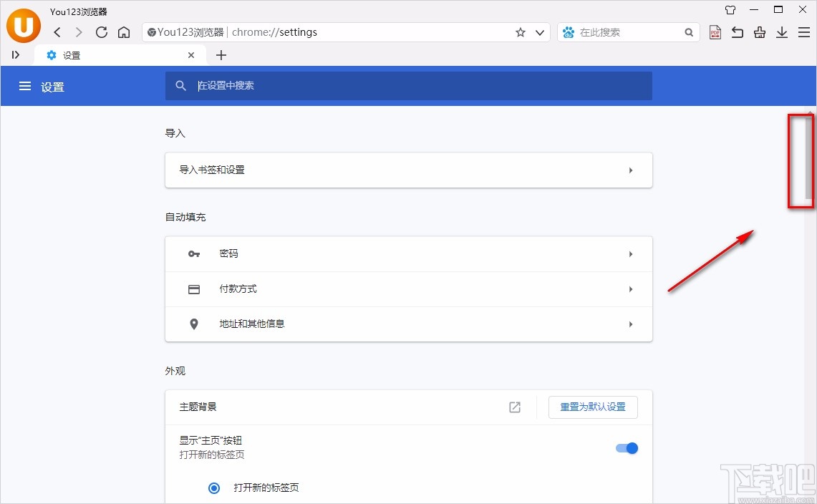Open theme background external link
Image resolution: width=817 pixels, height=504 pixels.
coord(514,407)
